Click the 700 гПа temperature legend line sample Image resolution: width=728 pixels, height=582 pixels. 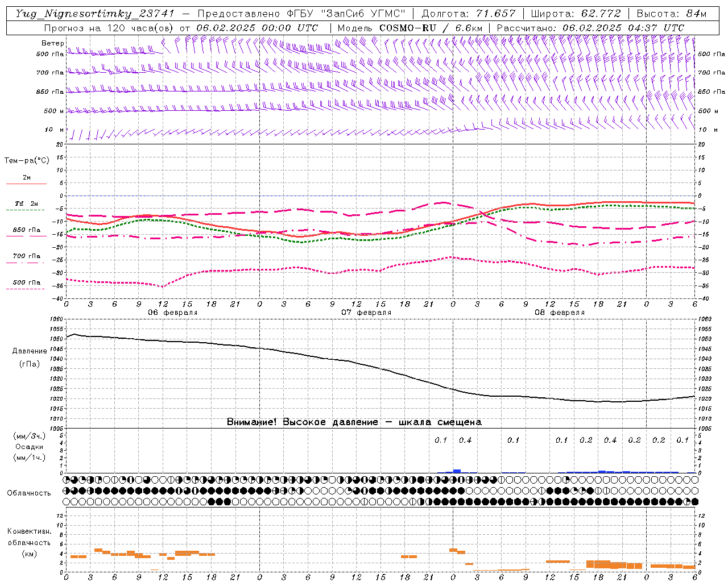(26, 263)
